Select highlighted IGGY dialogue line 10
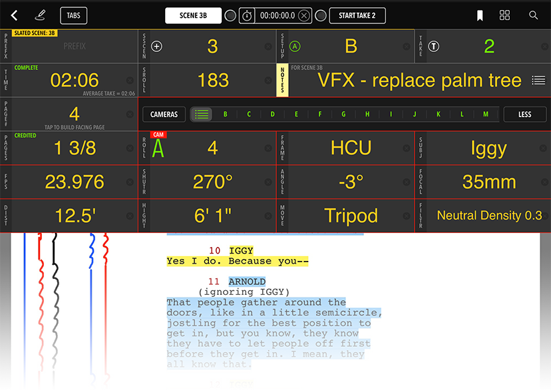The height and width of the screenshot is (392, 551). click(238, 261)
